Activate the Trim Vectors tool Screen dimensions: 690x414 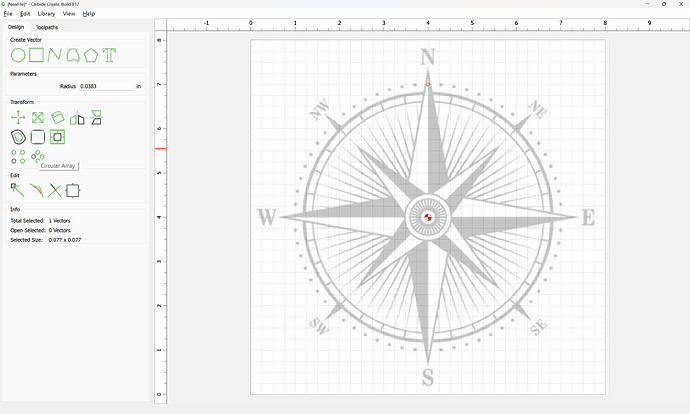point(36,191)
